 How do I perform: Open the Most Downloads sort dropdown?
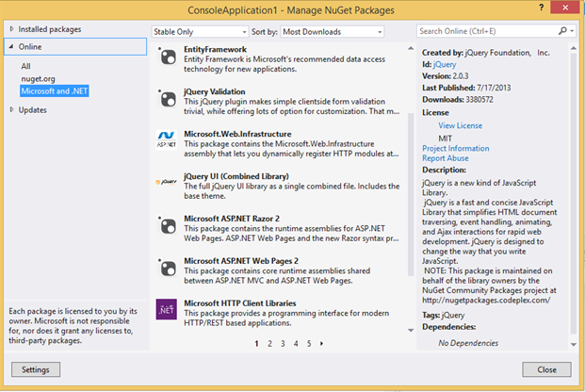(332, 32)
